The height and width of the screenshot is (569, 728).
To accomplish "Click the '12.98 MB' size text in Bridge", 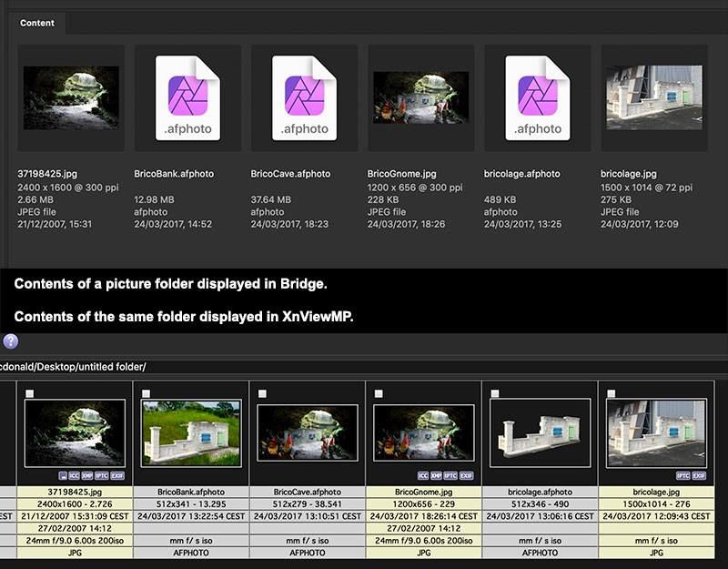I will coord(154,199).
